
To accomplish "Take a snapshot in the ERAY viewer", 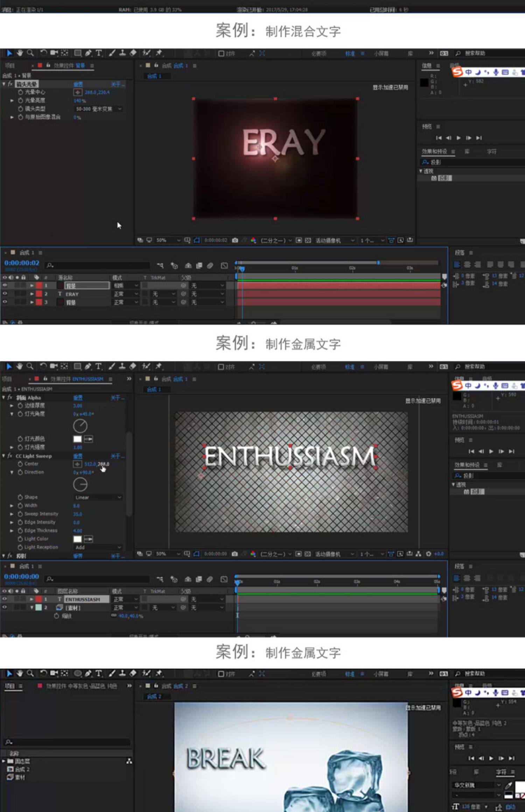I will [235, 240].
